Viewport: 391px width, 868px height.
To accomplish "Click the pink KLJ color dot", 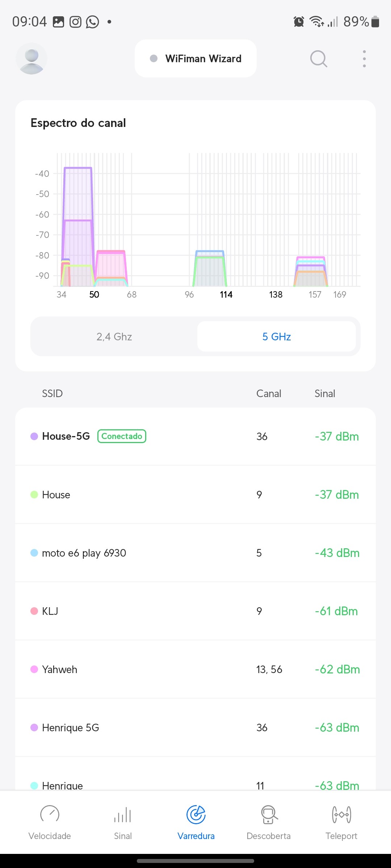I will tap(34, 611).
